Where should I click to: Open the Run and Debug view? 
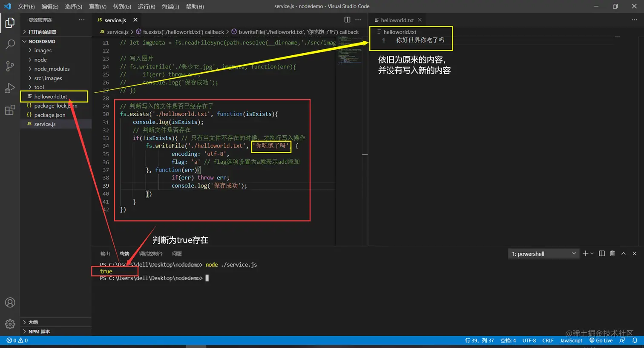10,88
